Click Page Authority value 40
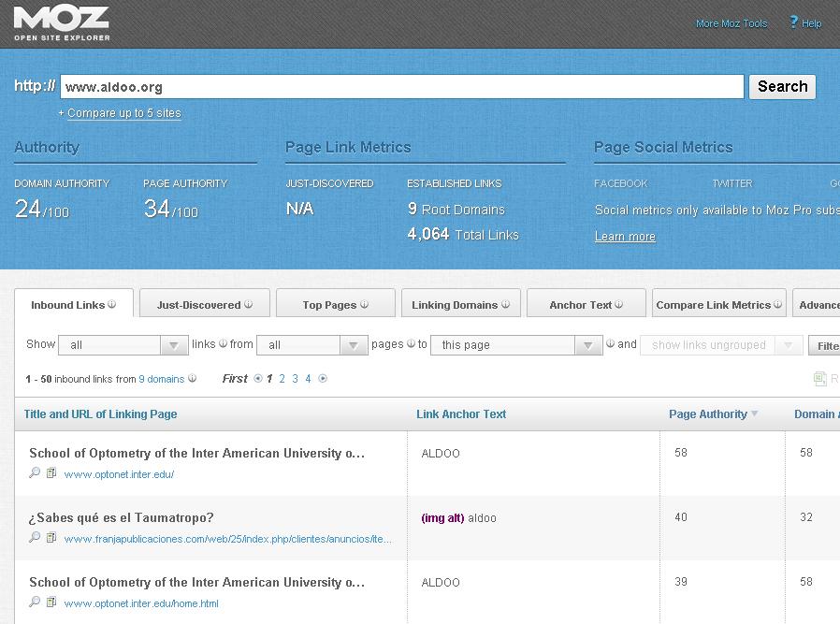Viewport: 840px width, 624px height. click(681, 516)
